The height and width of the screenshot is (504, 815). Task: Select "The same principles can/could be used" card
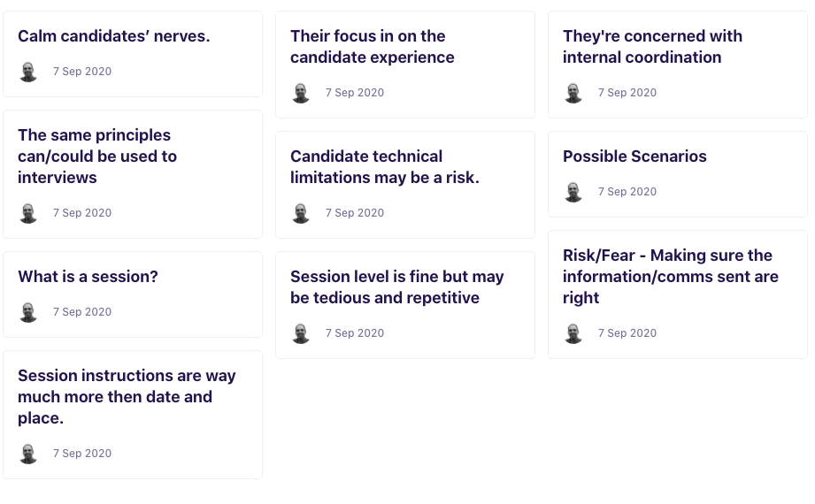(x=133, y=174)
